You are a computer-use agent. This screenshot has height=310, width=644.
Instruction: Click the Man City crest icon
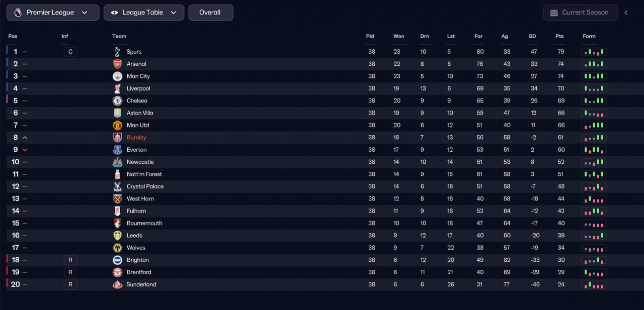pyautogui.click(x=117, y=76)
